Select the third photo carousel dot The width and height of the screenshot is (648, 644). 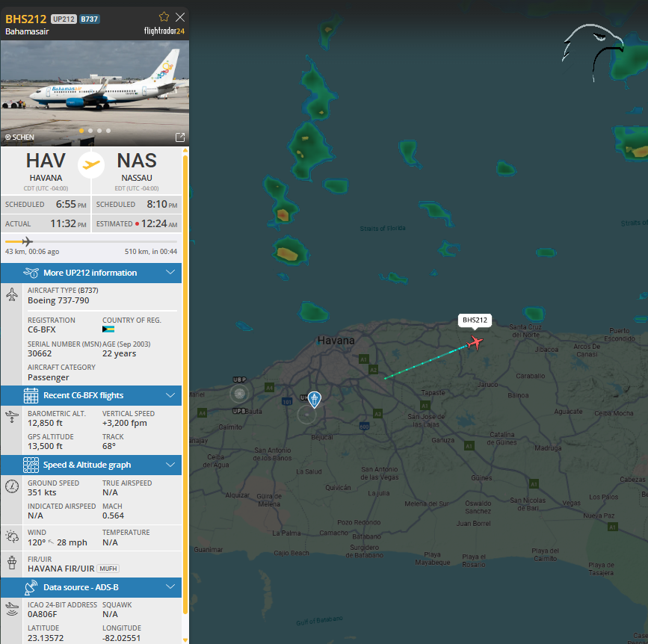coord(99,131)
